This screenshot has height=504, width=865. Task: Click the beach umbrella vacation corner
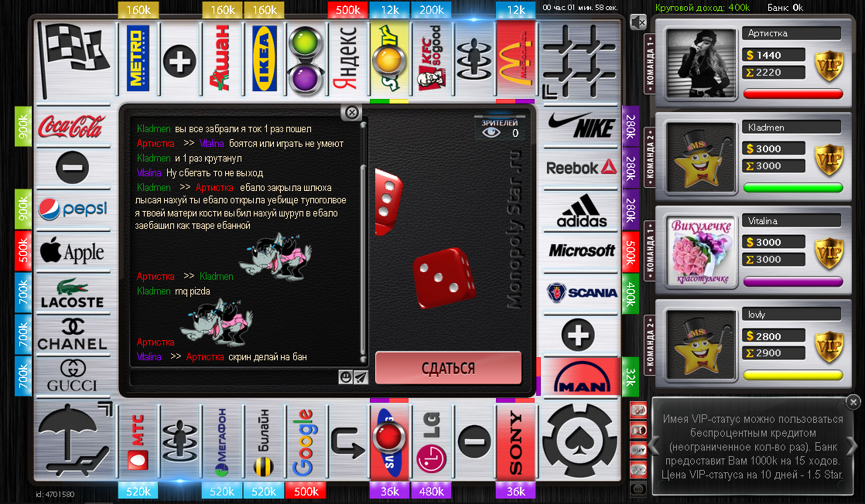click(74, 441)
